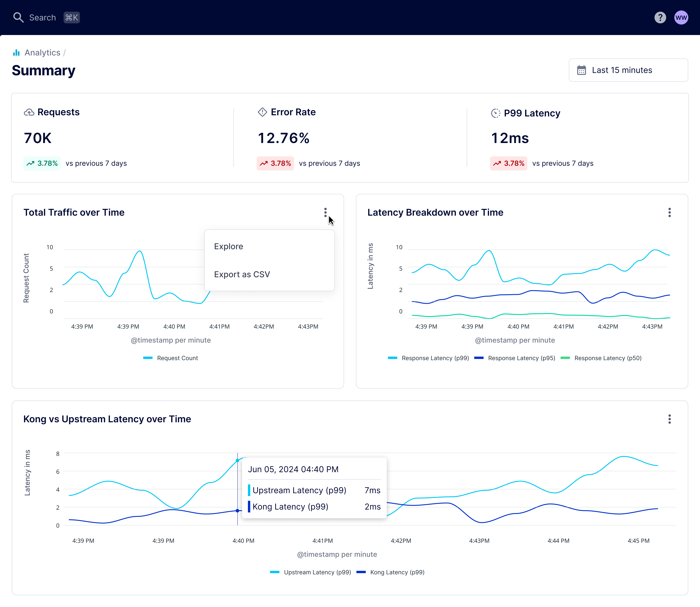This screenshot has height=607, width=700.
Task: Click the dark blue Kong Latency legend swatch
Action: pyautogui.click(x=361, y=572)
